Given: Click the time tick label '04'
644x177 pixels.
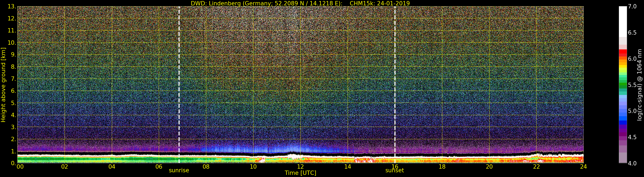Looking at the screenshot, I should [112, 167].
